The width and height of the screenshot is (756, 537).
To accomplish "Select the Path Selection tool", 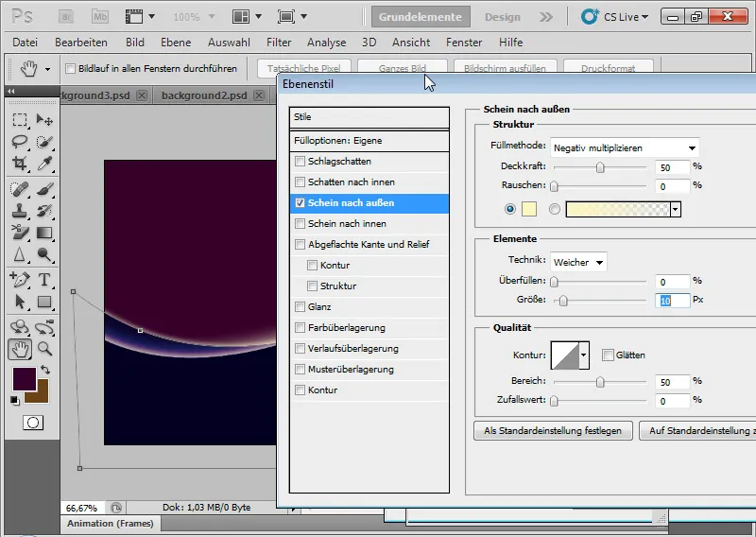I will coord(20,302).
